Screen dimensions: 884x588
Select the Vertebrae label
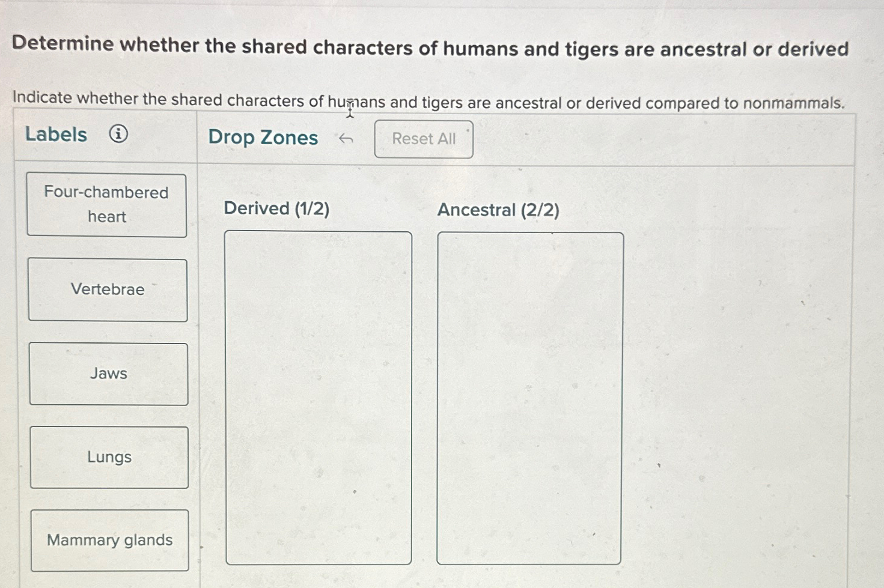(x=108, y=289)
